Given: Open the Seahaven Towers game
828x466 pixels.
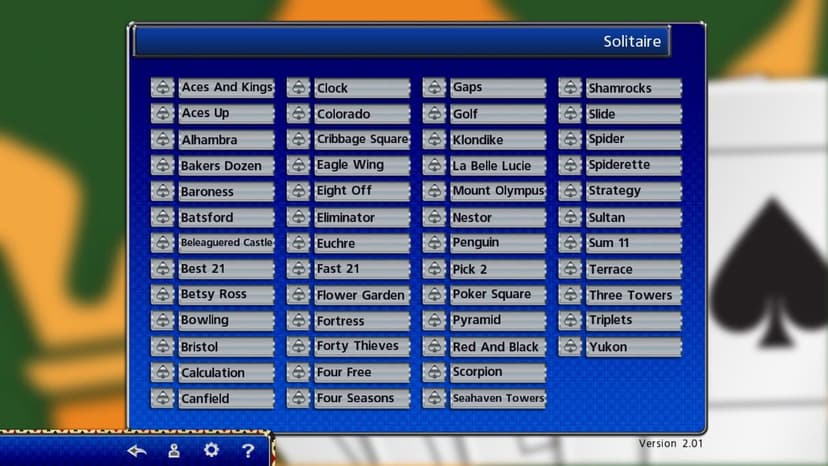Looking at the screenshot, I should point(498,398).
